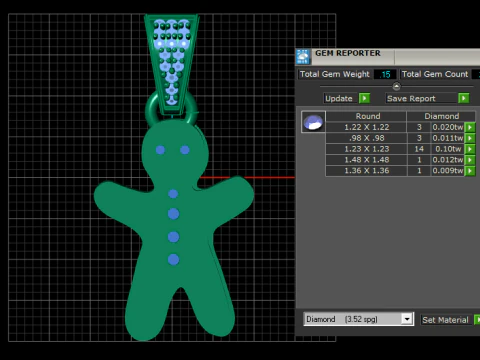The height and width of the screenshot is (360, 480).
Task: Click the GEM REPORTER title text
Action: coord(348,53)
